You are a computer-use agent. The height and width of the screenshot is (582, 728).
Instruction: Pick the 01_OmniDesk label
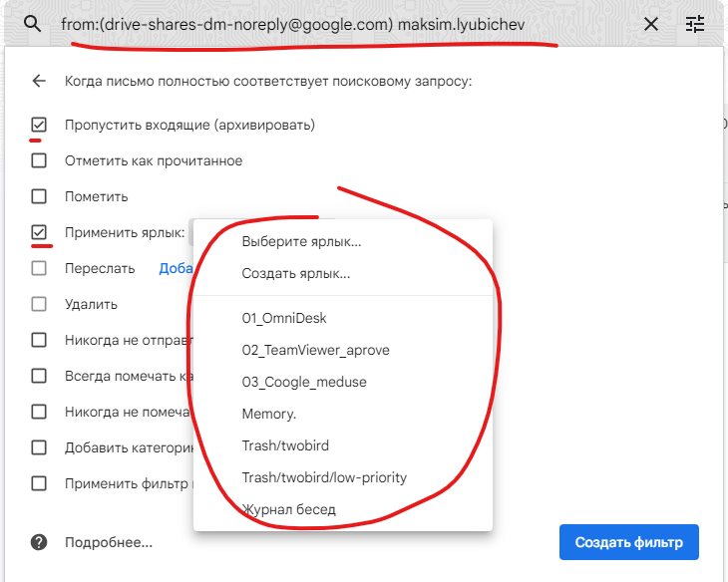pos(284,319)
